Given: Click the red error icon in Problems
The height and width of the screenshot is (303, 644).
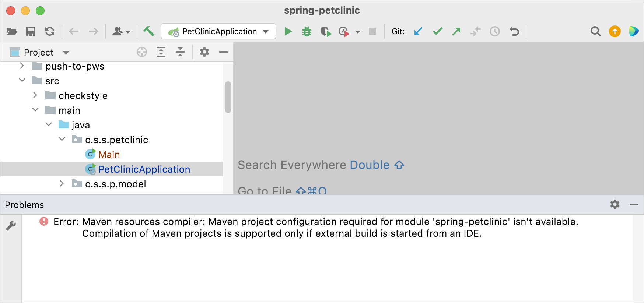Looking at the screenshot, I should 44,221.
